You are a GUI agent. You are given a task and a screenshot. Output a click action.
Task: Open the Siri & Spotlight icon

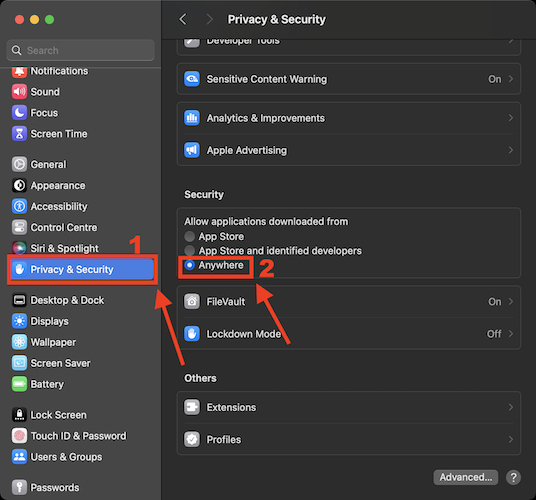pos(19,248)
